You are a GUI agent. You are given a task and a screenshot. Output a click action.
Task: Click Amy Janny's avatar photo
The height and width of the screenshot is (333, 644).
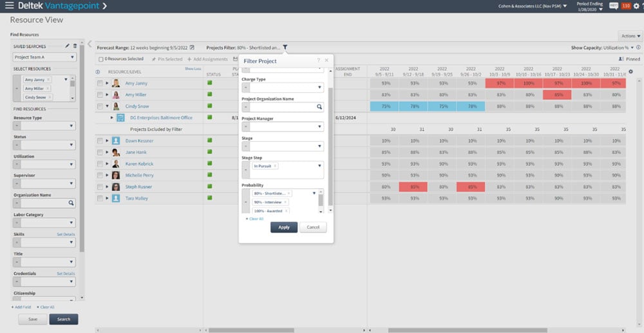point(116,83)
